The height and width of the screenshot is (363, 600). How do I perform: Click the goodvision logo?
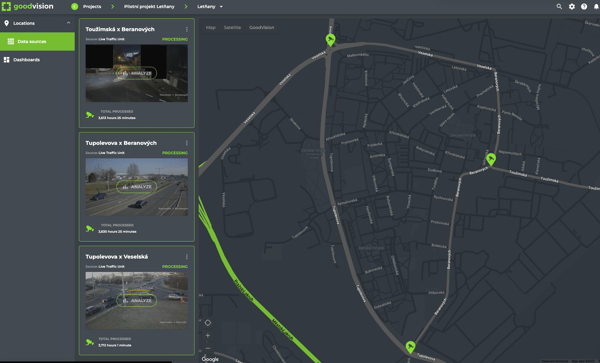(28, 7)
